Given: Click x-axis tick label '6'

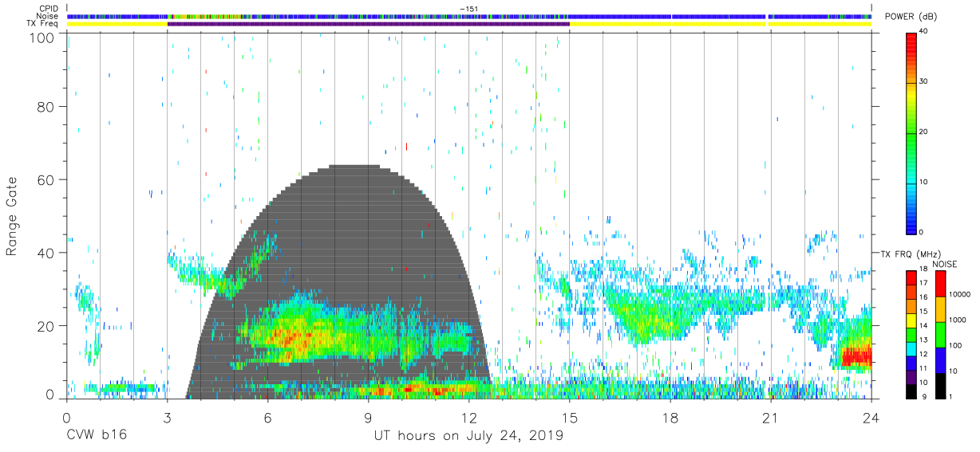Looking at the screenshot, I should 267,417.
